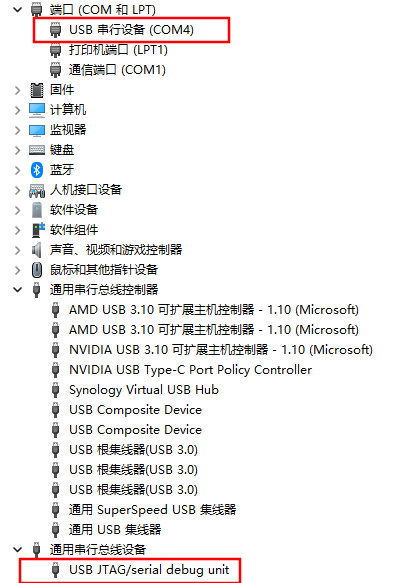402x583 pixels.
Task: Collapse the 通用串行总线控制器 category
Action: click(x=17, y=290)
